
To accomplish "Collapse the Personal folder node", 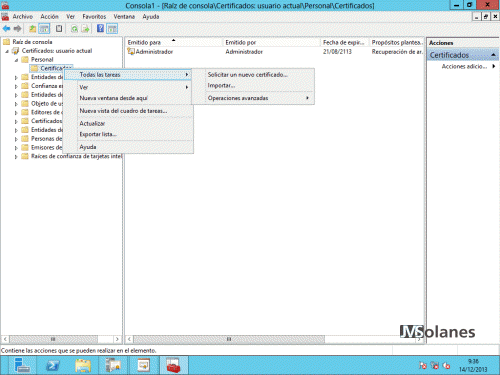I will point(16,60).
